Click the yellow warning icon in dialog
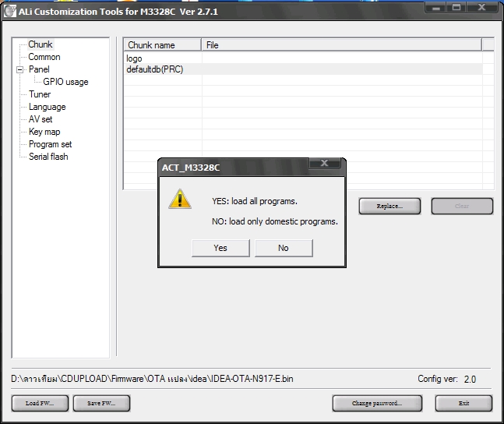The width and height of the screenshot is (504, 424). click(180, 199)
